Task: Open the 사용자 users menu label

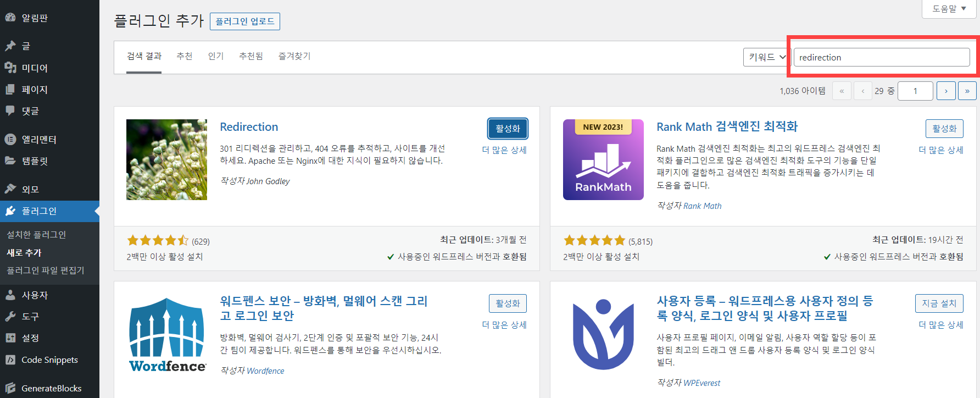Action: point(35,295)
